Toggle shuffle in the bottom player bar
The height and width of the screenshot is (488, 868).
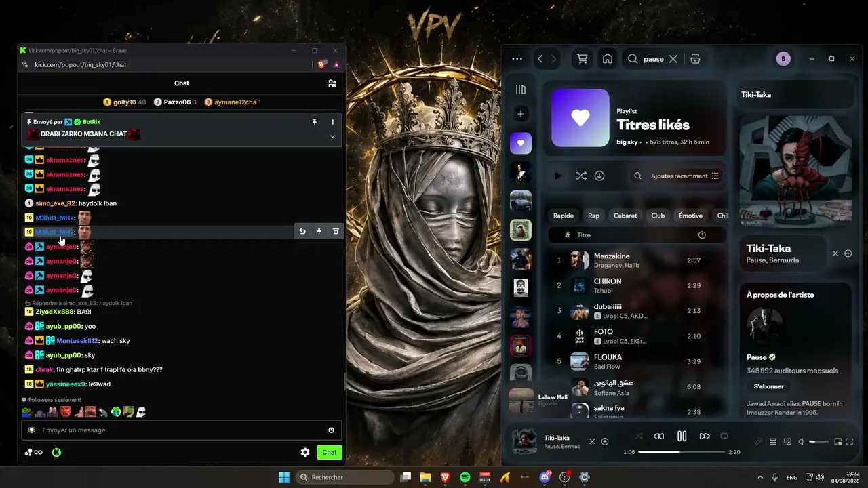click(x=639, y=436)
